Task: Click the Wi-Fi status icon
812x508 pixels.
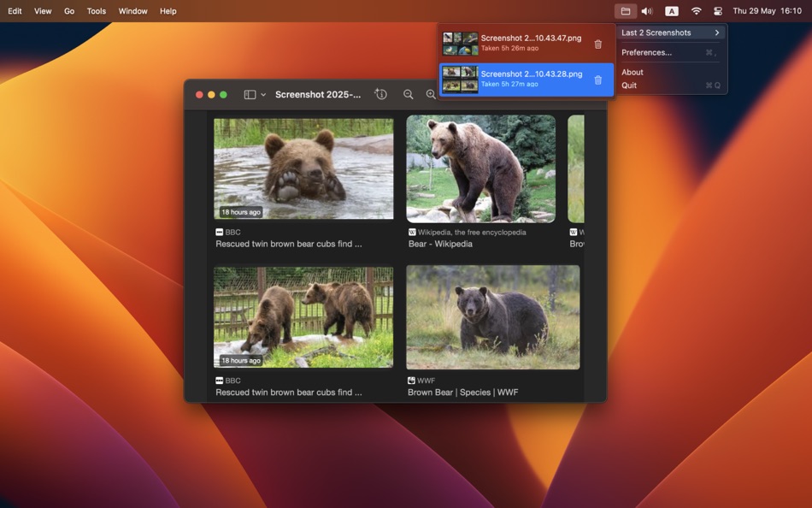Action: pos(696,11)
